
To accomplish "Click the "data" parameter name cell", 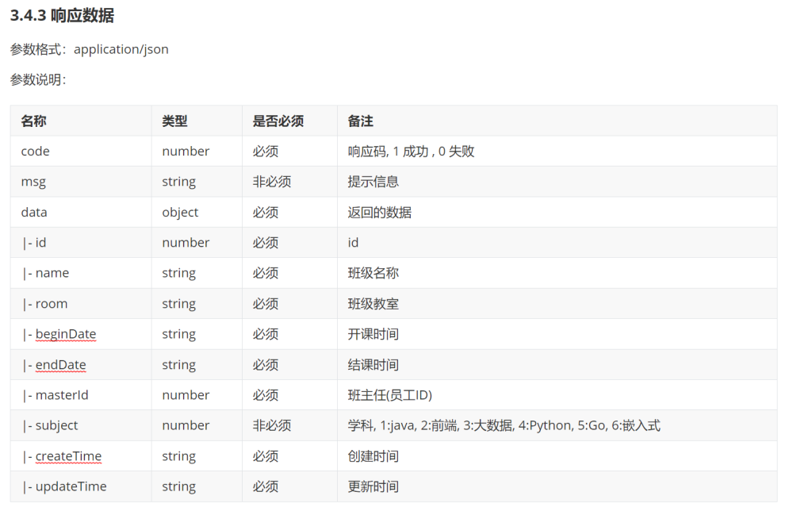I will point(34,212).
